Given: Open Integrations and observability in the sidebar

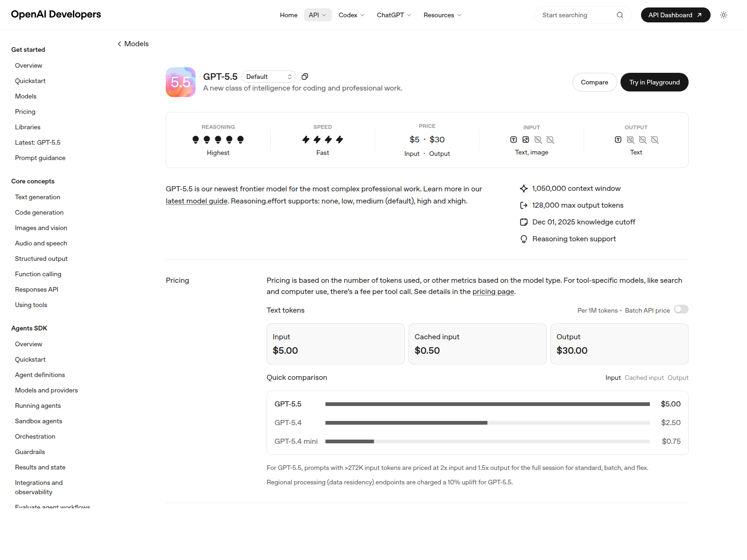Looking at the screenshot, I should 39,487.
